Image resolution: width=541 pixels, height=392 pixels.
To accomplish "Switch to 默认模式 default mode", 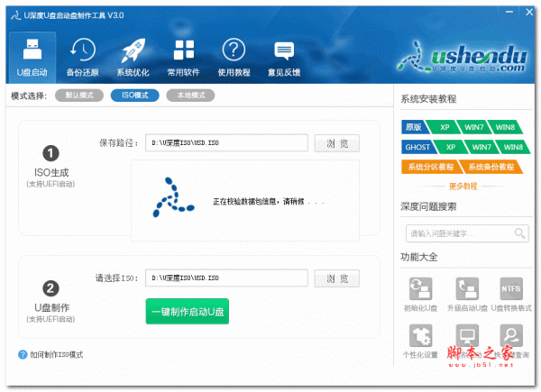I will (79, 96).
